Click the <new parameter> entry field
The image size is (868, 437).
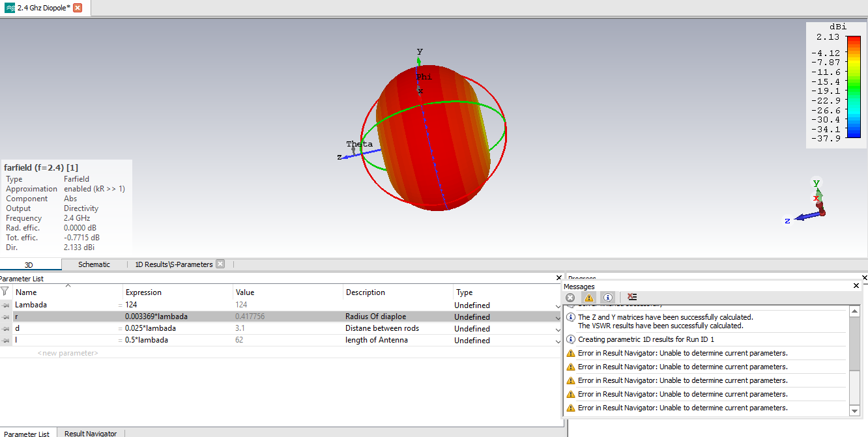68,353
